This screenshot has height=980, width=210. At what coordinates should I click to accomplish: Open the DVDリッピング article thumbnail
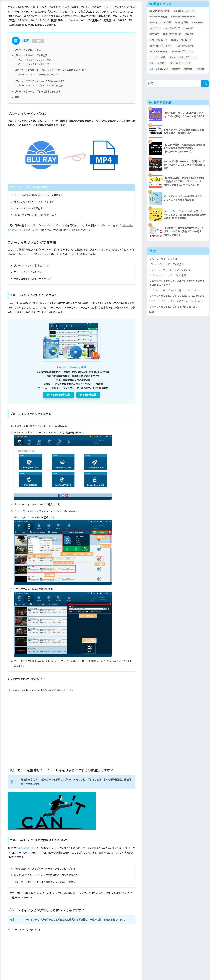click(156, 231)
